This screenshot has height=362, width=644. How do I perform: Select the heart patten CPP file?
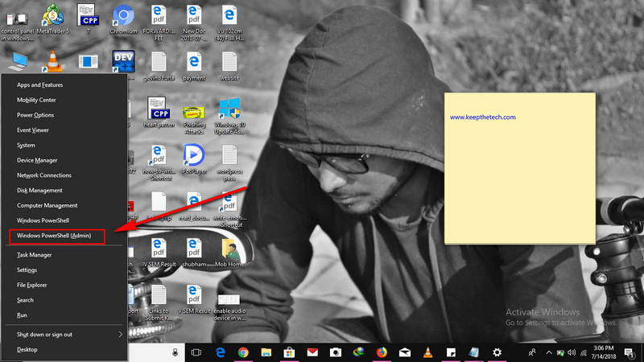coord(159,113)
